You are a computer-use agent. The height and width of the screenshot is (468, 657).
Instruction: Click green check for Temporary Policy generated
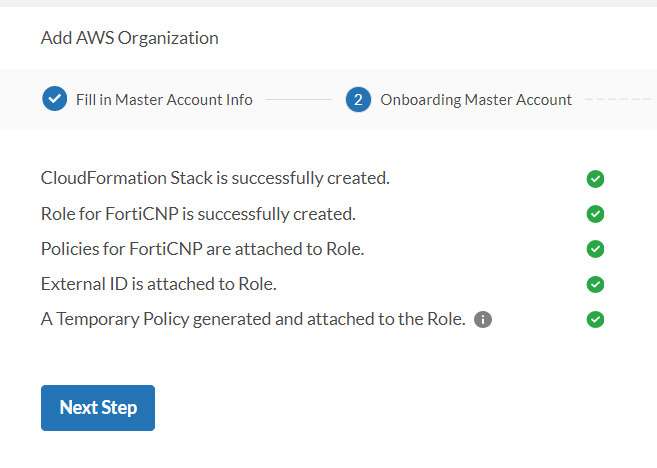pyautogui.click(x=595, y=320)
